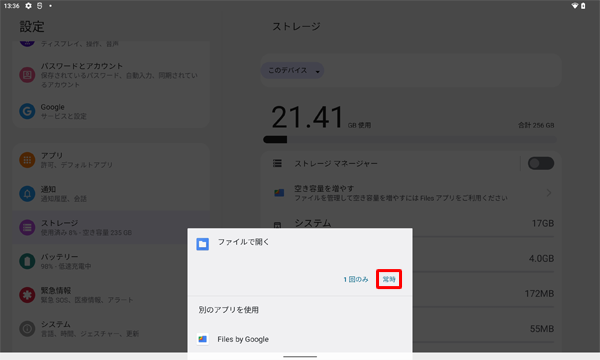This screenshot has width=600, height=360.
Task: Click the 合計 256 GB label
Action: click(x=536, y=125)
